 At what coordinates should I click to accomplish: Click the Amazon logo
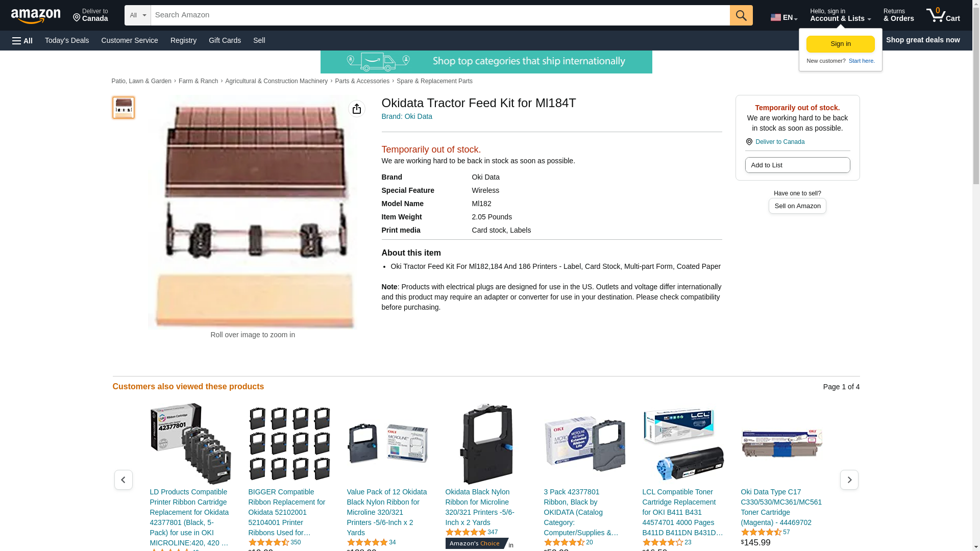pos(36,16)
